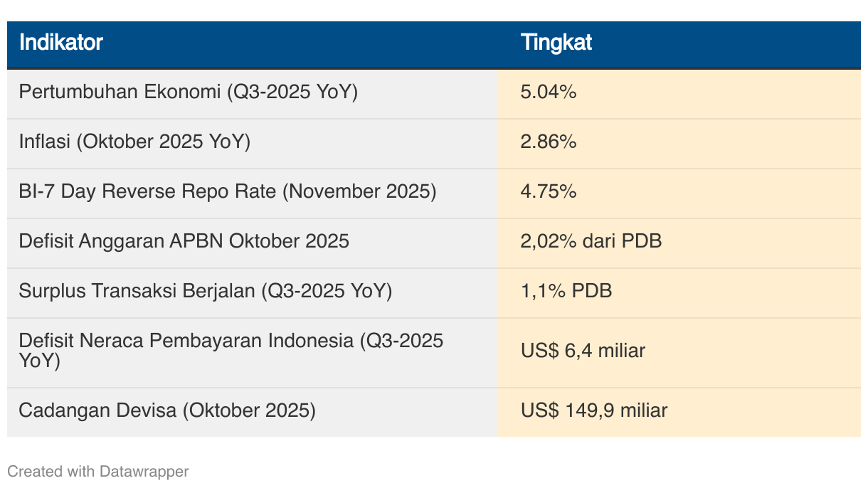This screenshot has height=488, width=868.
Task: Select Surplus Transaksi Berjalan row label
Action: pyautogui.click(x=206, y=291)
